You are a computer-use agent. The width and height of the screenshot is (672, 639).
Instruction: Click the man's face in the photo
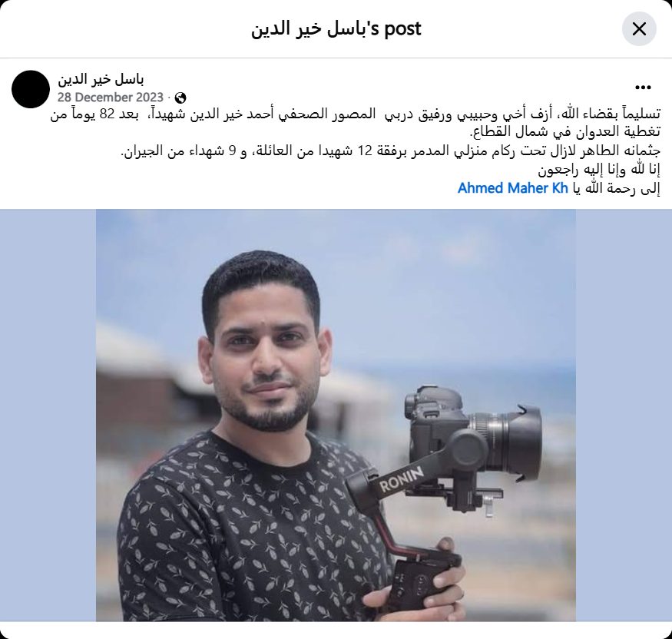pos(266,353)
